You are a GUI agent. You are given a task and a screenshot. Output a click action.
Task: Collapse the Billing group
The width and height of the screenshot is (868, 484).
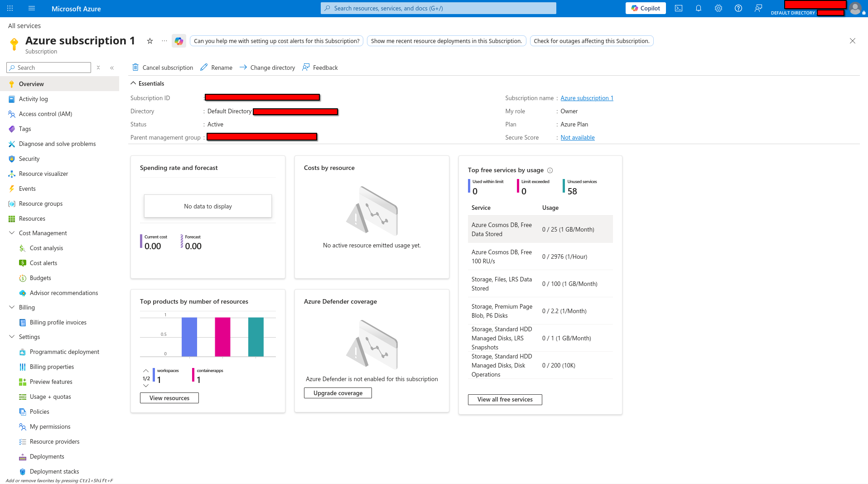pyautogui.click(x=12, y=307)
